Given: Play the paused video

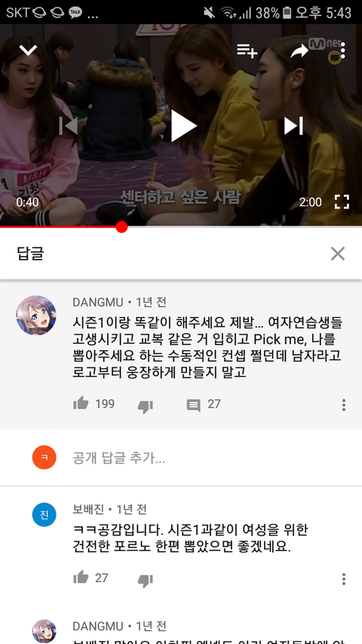Looking at the screenshot, I should 183,126.
